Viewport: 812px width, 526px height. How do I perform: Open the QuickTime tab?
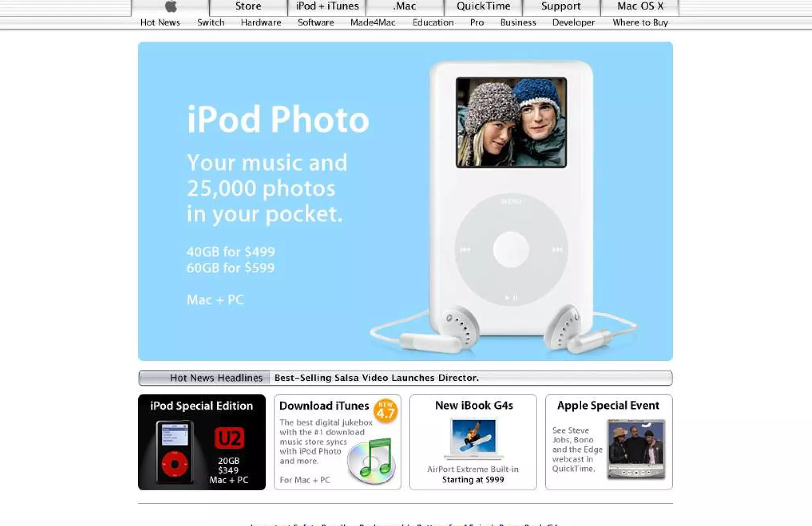point(483,6)
